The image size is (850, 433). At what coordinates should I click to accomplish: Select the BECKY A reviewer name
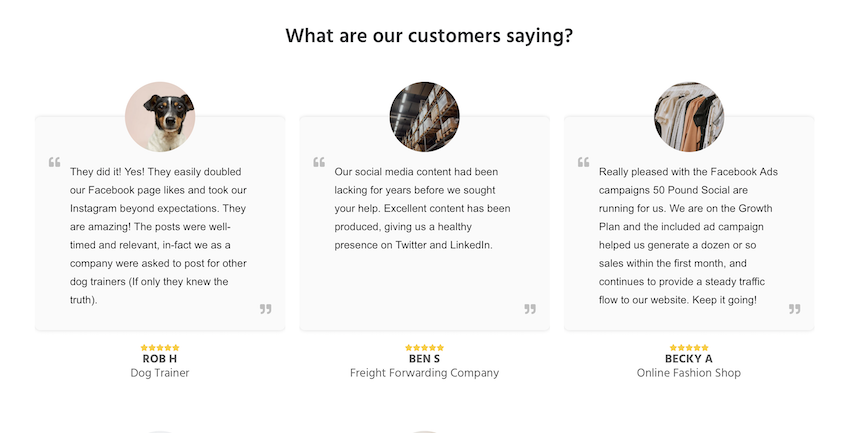coord(689,359)
